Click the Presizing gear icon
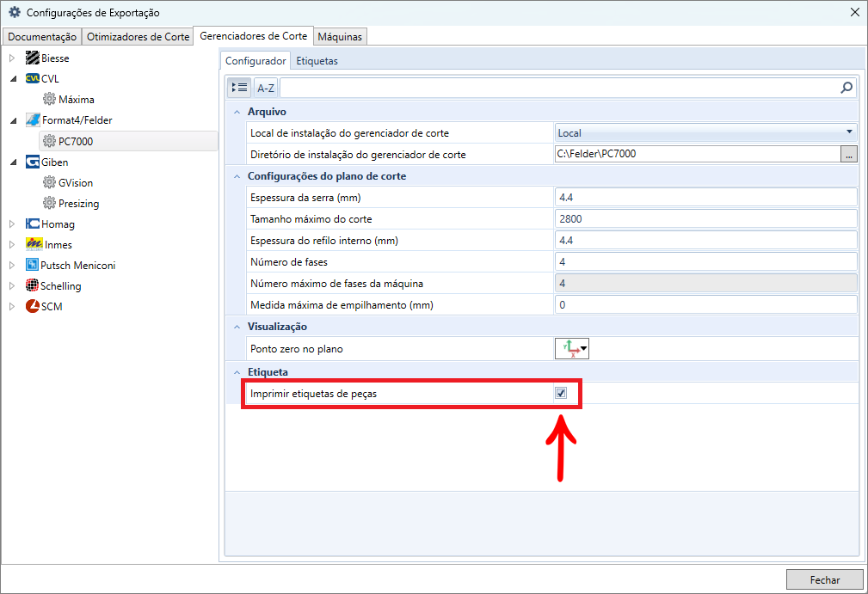The width and height of the screenshot is (868, 594). click(49, 203)
